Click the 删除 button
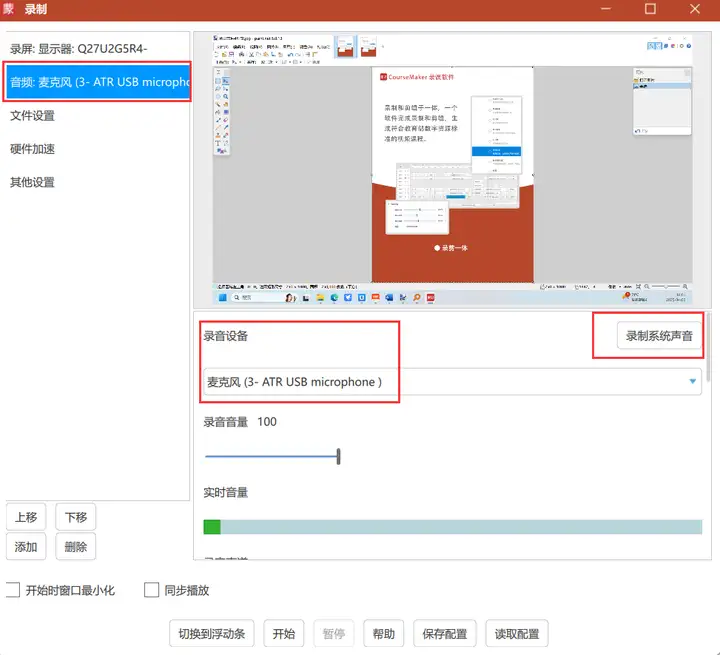720x655 pixels. tap(76, 547)
